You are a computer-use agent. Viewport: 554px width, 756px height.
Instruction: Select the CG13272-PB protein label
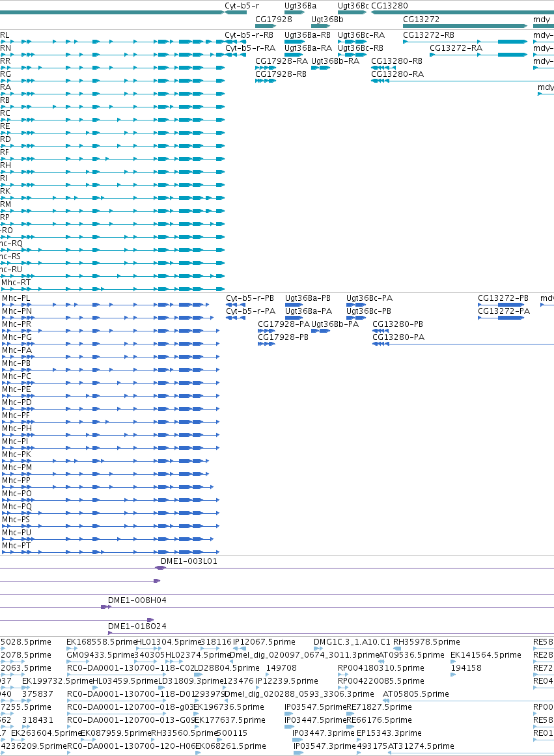503,298
